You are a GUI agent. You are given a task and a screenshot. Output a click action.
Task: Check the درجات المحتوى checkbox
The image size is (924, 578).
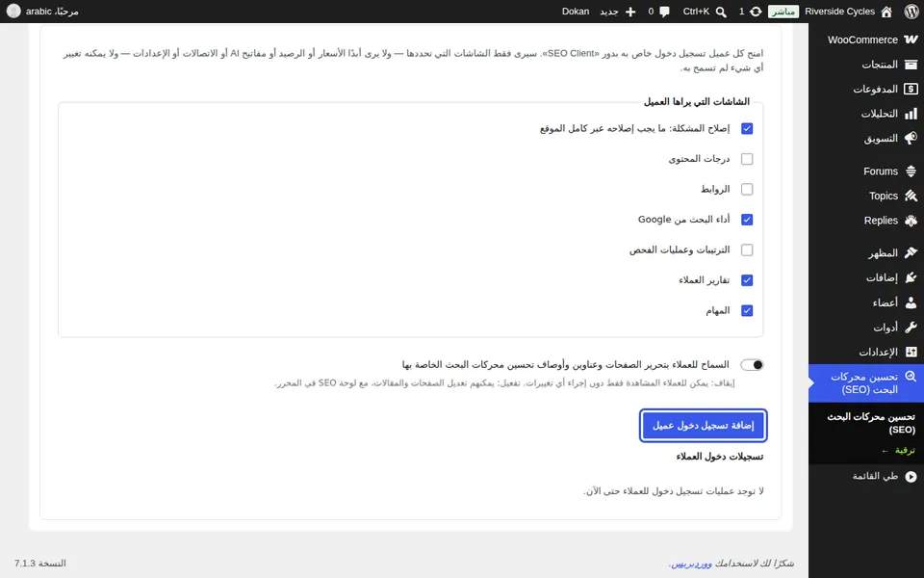click(747, 159)
